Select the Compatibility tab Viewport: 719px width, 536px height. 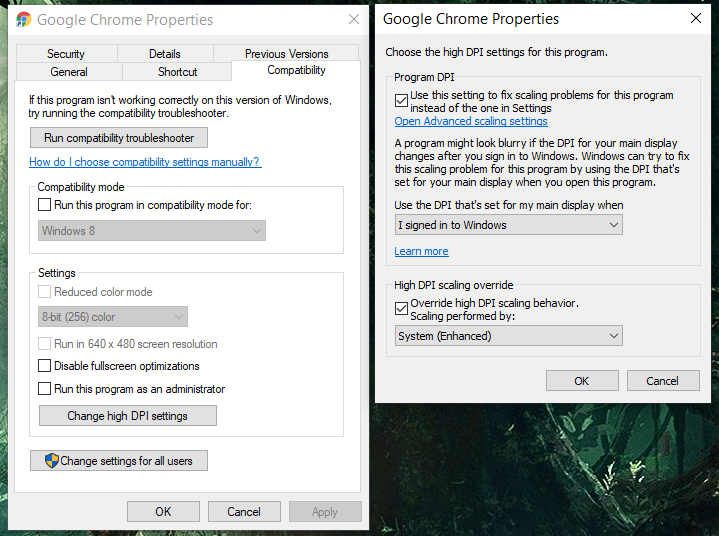[296, 70]
